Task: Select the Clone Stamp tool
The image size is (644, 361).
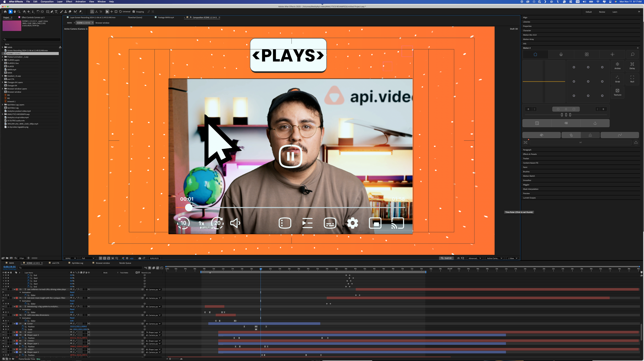Action: [65, 12]
